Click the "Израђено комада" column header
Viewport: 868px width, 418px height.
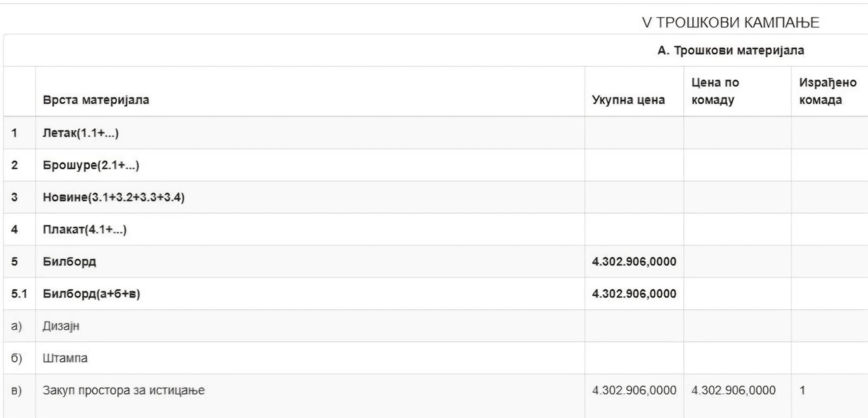(827, 91)
